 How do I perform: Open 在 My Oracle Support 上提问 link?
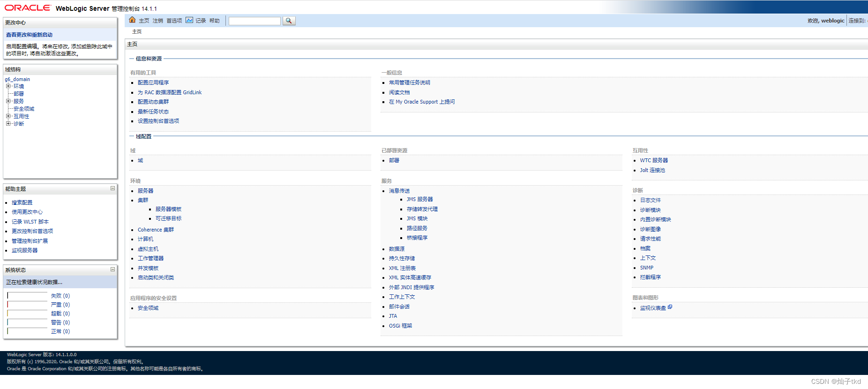point(422,102)
